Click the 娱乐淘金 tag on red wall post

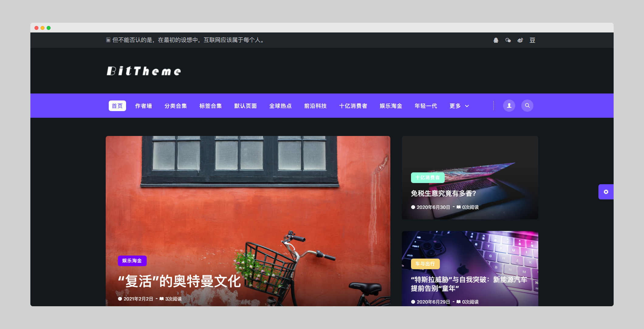coord(132,261)
